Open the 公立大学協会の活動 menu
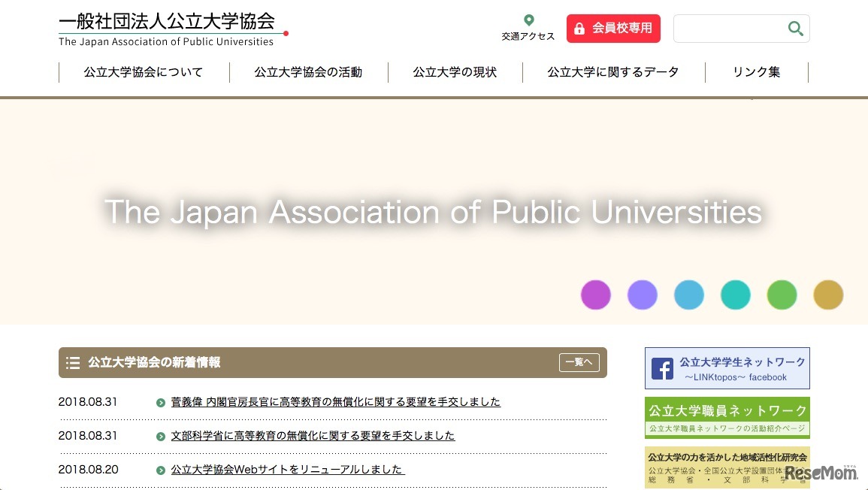The height and width of the screenshot is (490, 868). coord(308,71)
